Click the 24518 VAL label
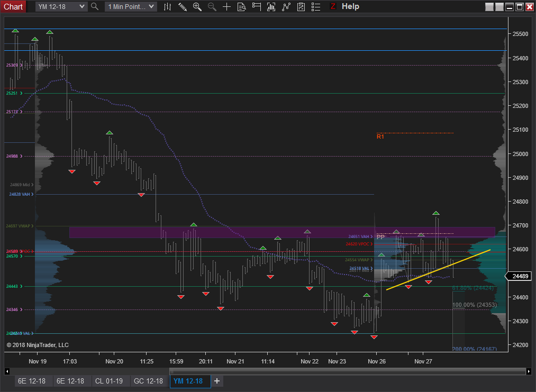This screenshot has width=536, height=392. point(361,268)
